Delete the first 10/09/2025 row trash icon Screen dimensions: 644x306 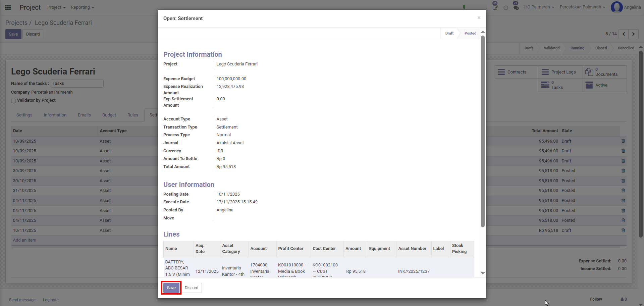(x=623, y=141)
